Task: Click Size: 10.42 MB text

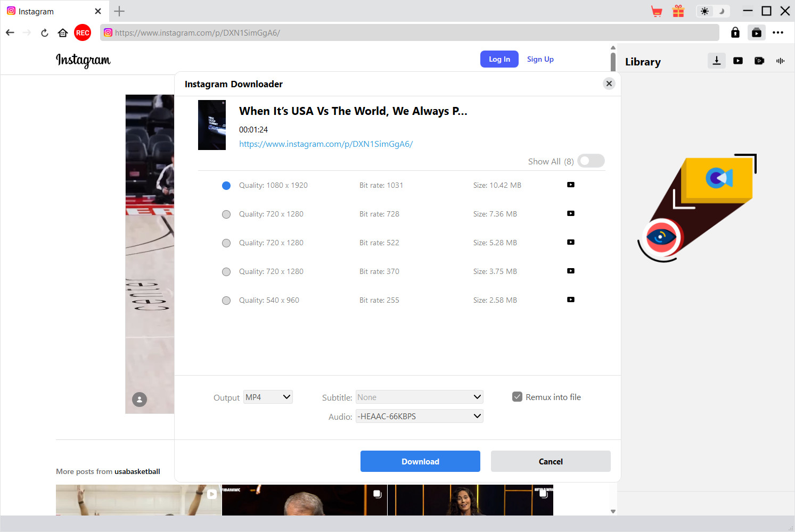Action: pyautogui.click(x=497, y=186)
